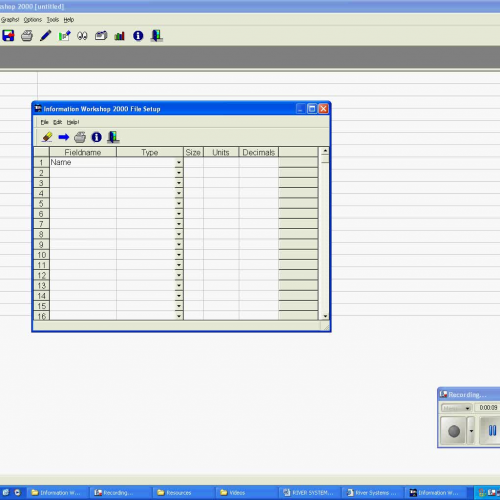Switch to the Recording taskbar button
The image size is (500, 500).
point(120,492)
